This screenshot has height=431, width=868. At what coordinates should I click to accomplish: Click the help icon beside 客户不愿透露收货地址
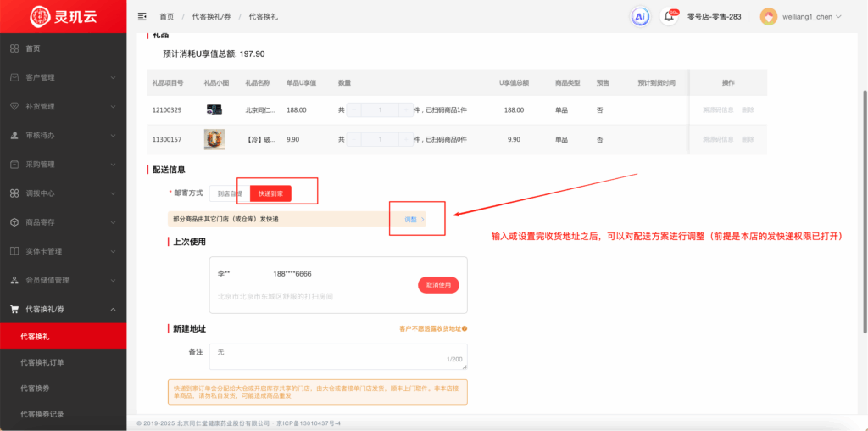tap(465, 328)
